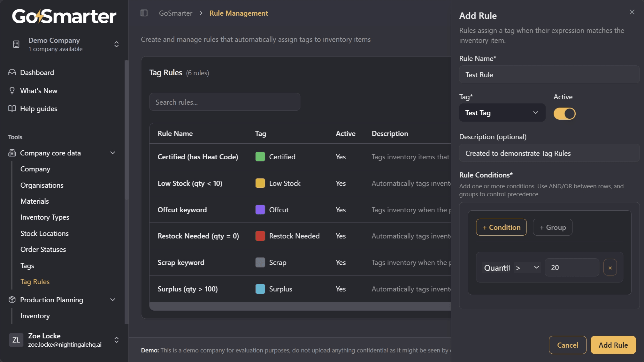The height and width of the screenshot is (362, 644).
Task: Disable the Active toggle switch
Action: tap(564, 114)
